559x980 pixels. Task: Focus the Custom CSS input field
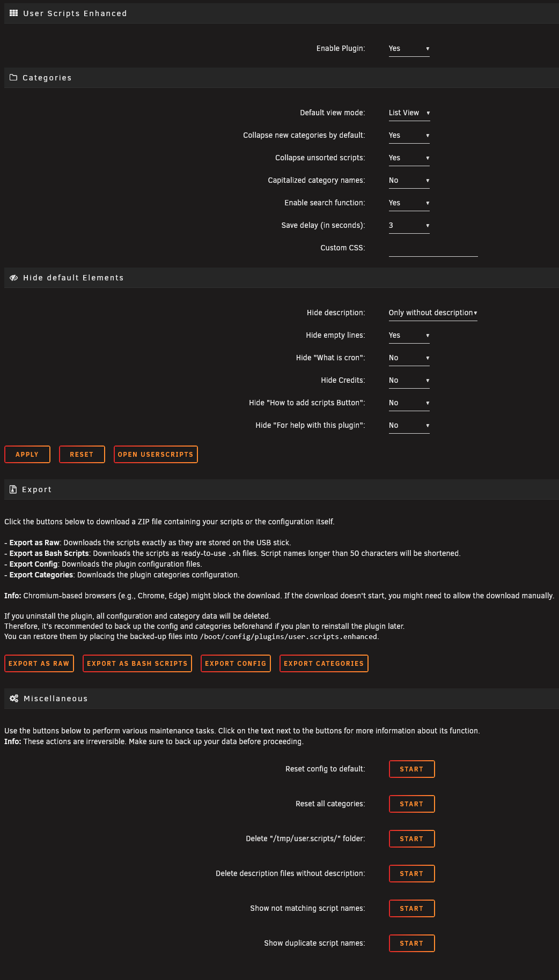(433, 248)
